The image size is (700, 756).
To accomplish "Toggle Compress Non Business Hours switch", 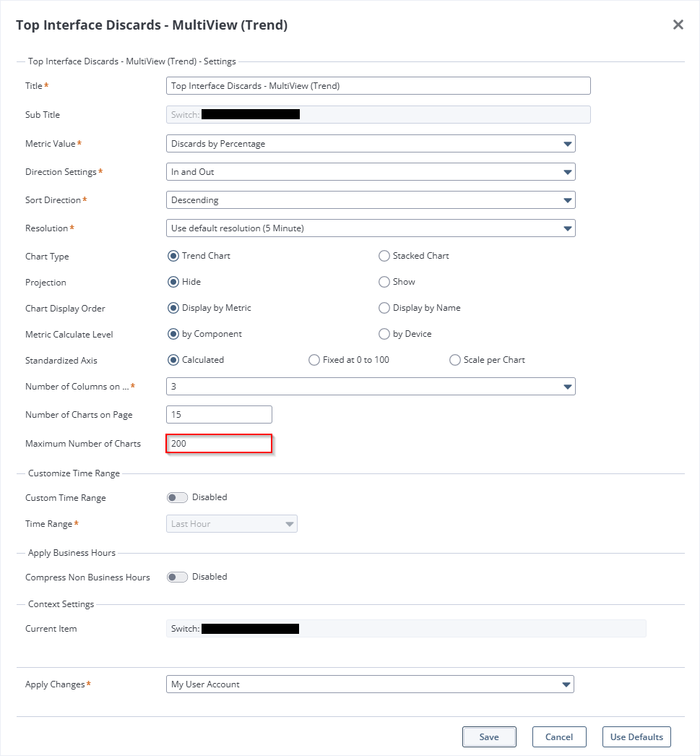I will click(177, 577).
